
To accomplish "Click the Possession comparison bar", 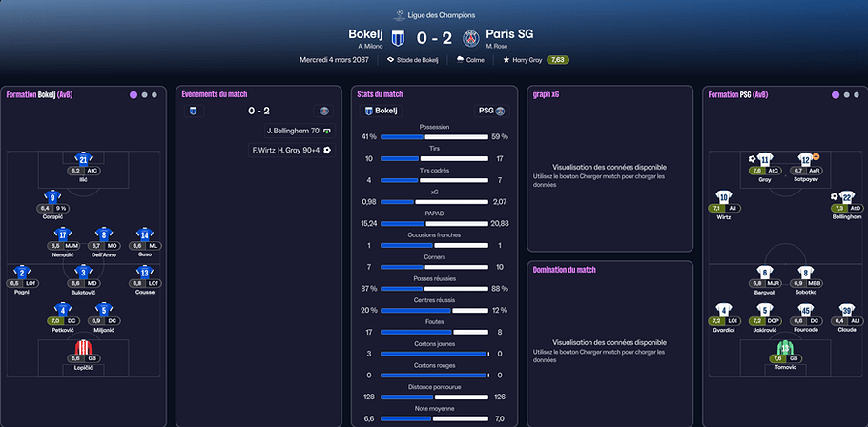I will (433, 137).
